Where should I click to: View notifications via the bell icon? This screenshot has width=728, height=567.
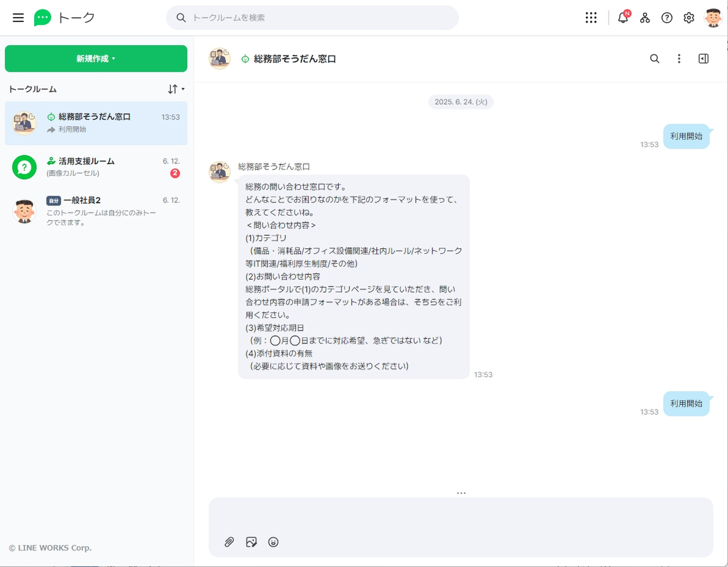point(623,18)
